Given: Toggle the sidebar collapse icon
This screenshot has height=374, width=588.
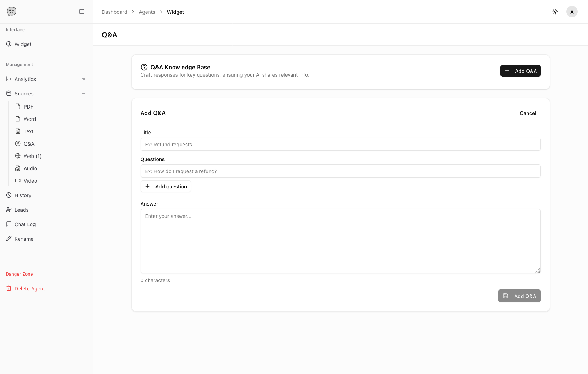Looking at the screenshot, I should (x=82, y=12).
